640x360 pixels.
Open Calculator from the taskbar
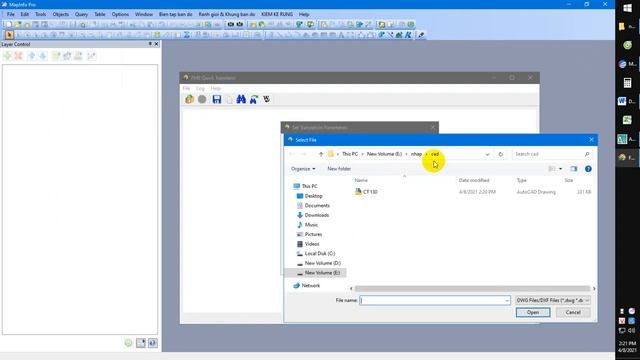(x=627, y=82)
